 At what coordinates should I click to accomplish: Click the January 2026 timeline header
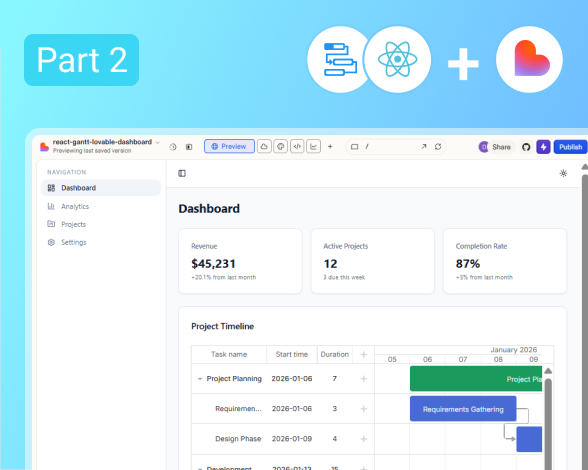[514, 350]
